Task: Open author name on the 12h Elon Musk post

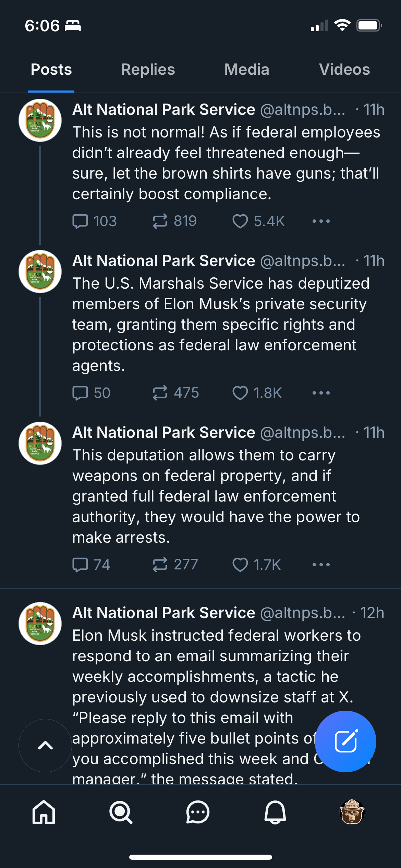Action: coord(164,613)
